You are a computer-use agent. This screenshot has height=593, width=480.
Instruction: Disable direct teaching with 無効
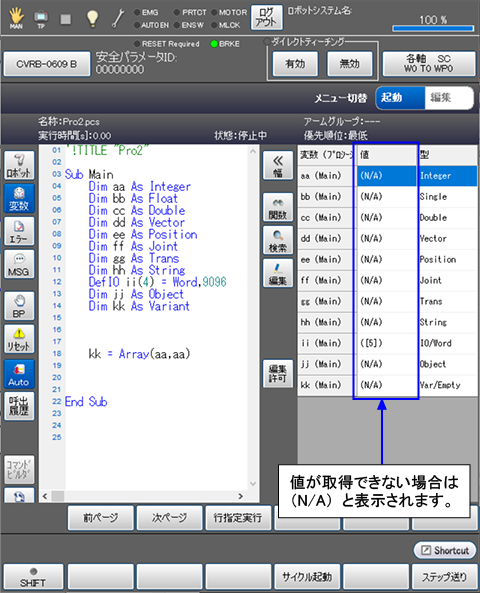tap(350, 64)
